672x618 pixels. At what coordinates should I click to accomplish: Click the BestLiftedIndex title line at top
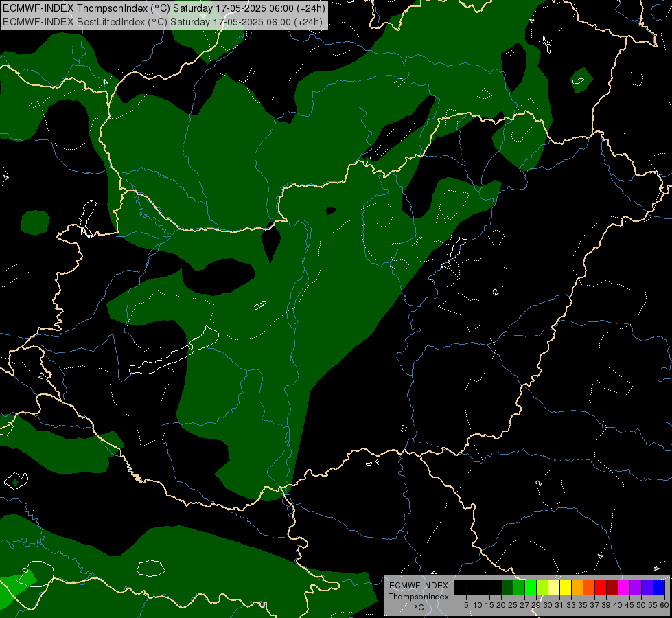(x=163, y=21)
